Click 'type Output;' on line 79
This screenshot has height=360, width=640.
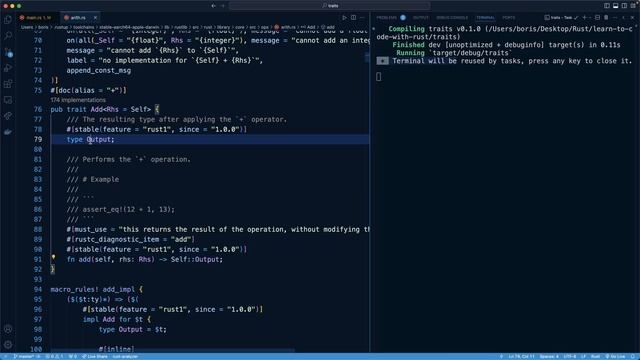click(x=91, y=140)
